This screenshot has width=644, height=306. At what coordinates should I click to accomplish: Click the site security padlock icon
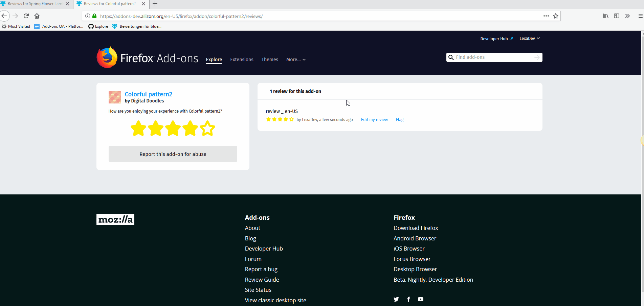click(94, 16)
